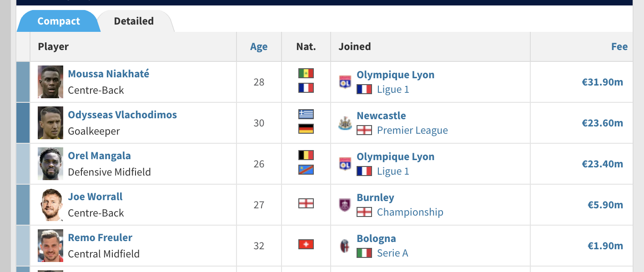Click the Greece flag for Odysseas Vlachodimos
Screen dimensions: 644x272
pos(306,114)
